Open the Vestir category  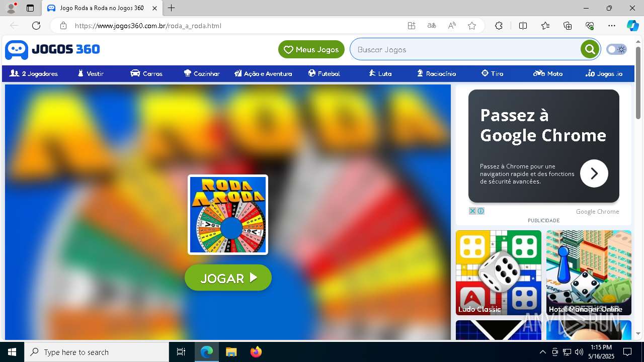[91, 73]
